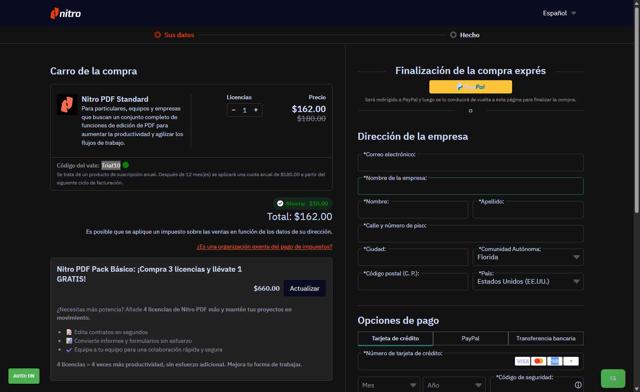Click the Nitro PDF Pack Básico offer heading
This screenshot has width=640, height=392.
click(x=149, y=274)
